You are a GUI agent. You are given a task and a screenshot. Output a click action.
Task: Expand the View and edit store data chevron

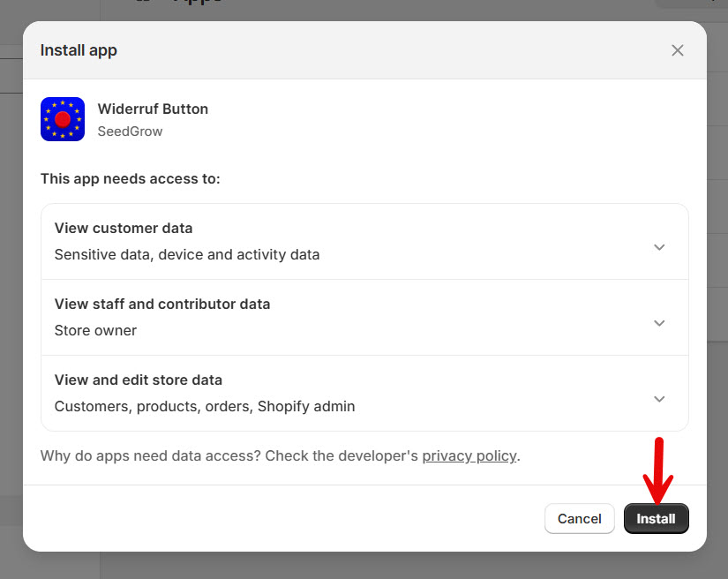click(x=659, y=399)
